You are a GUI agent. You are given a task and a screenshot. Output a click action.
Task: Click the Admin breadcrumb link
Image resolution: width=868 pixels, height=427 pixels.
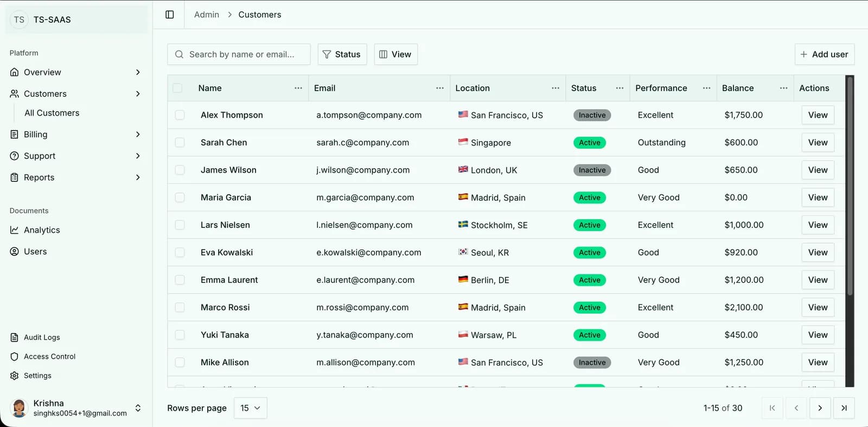pyautogui.click(x=207, y=15)
